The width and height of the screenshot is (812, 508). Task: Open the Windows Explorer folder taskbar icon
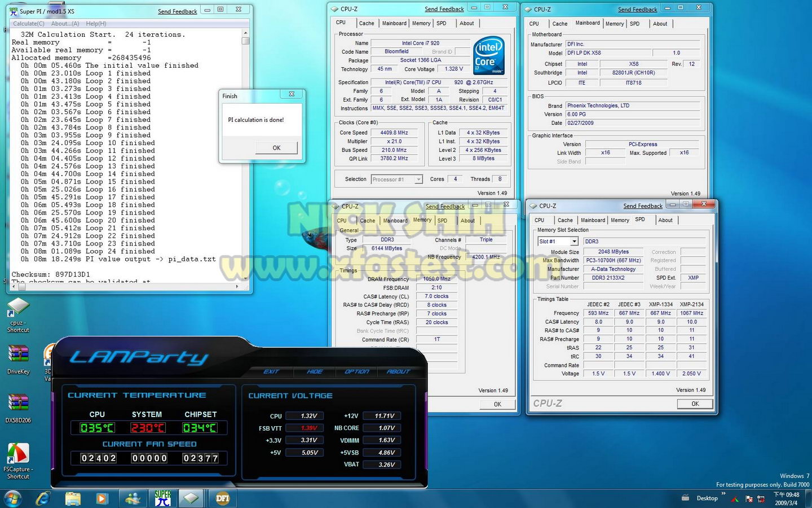[x=73, y=498]
